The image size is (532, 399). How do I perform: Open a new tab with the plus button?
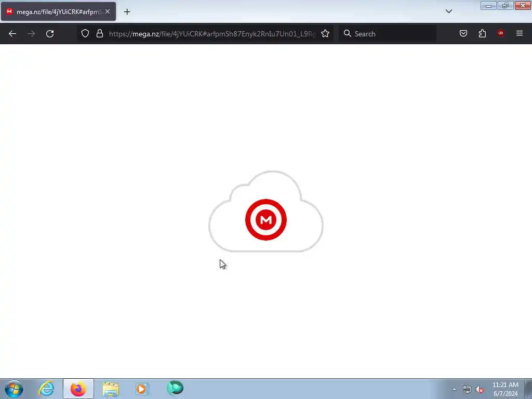coord(127,11)
